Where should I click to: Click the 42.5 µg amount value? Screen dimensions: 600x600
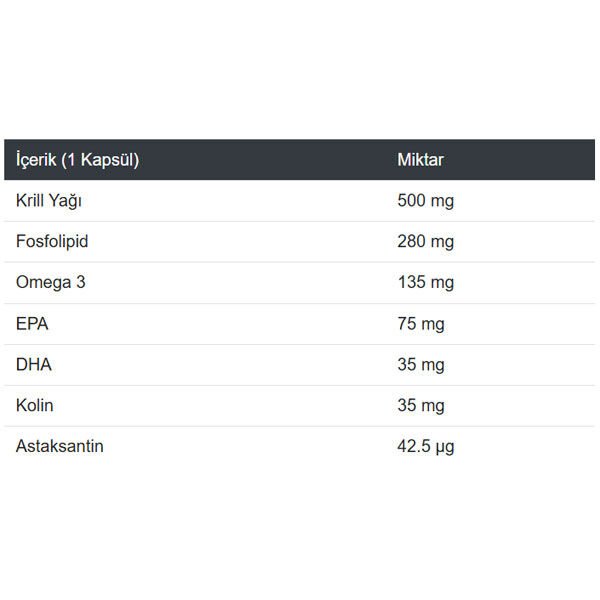426,447
